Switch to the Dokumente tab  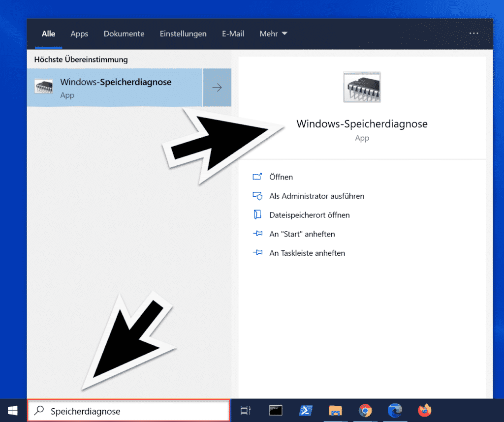(x=124, y=34)
